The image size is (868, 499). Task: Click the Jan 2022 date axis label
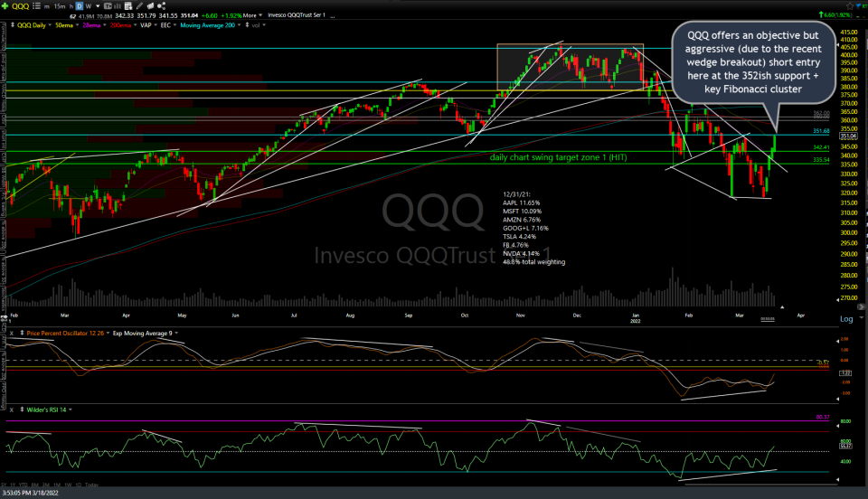pyautogui.click(x=636, y=318)
